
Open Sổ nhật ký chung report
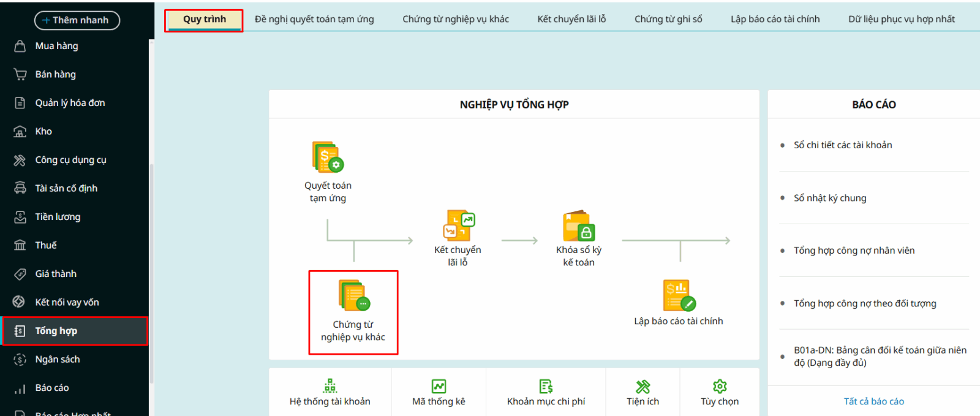(x=830, y=198)
